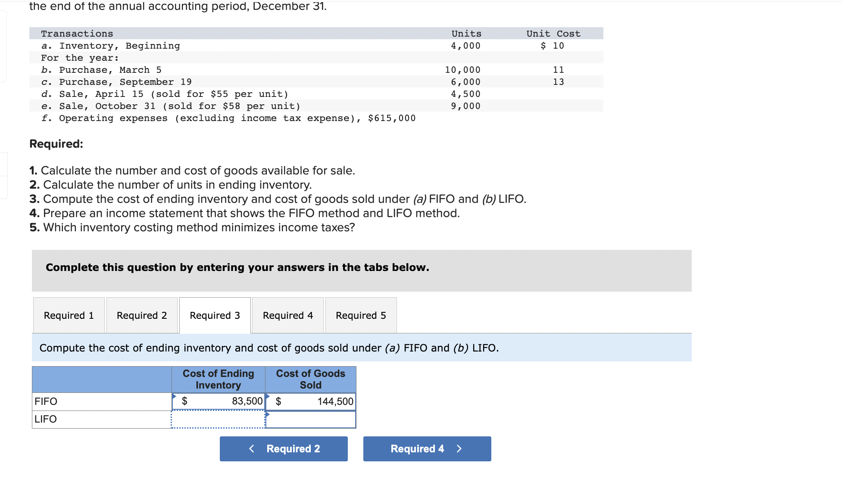
Task: Click the Sale, October 31 transaction row
Action: point(171,106)
